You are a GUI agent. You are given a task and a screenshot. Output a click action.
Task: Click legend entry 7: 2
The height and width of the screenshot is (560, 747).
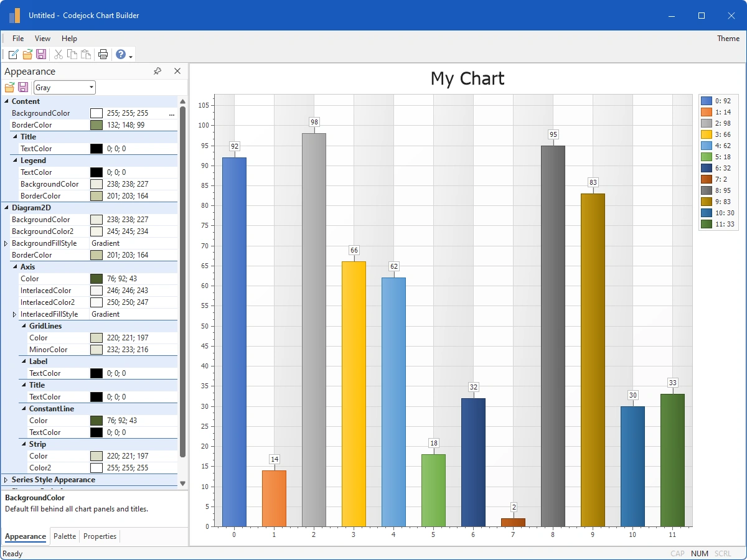(x=715, y=179)
